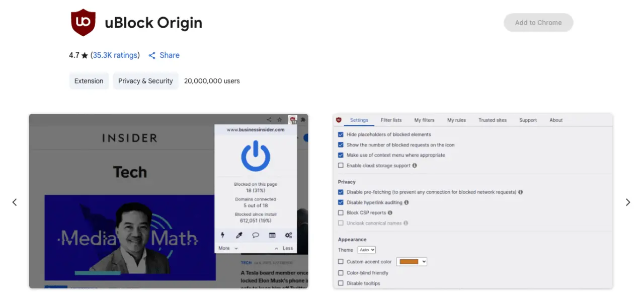
Task: Check the Custom accent color checkbox
Action: coord(341,262)
